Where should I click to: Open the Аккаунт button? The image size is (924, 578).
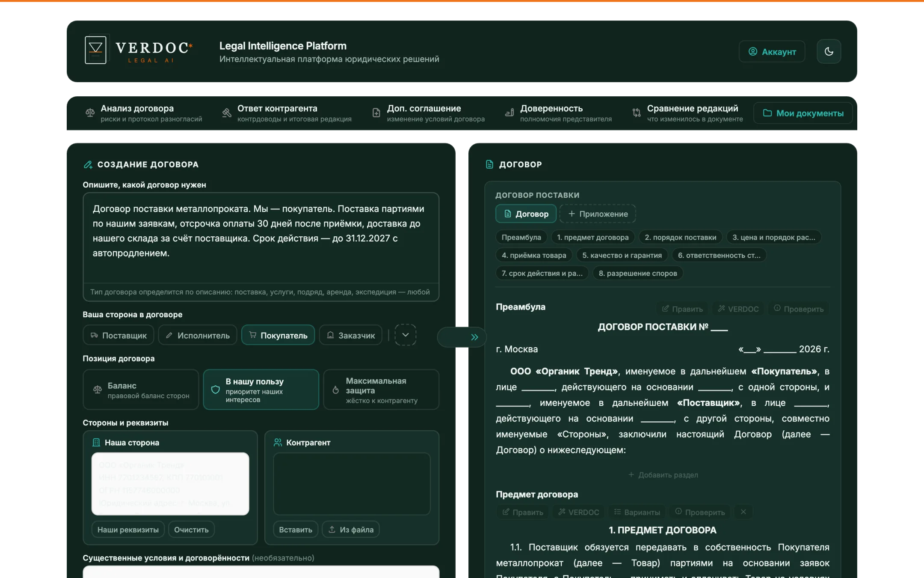point(772,51)
